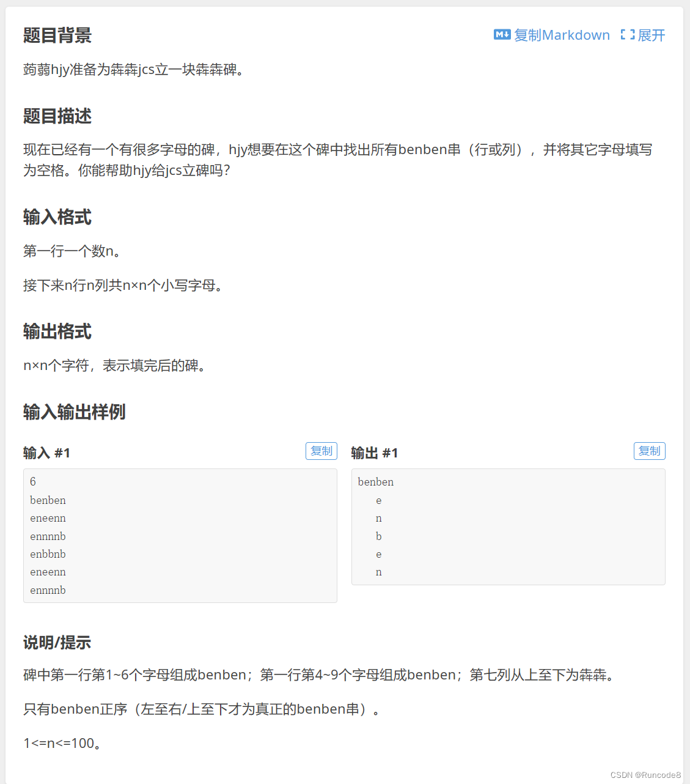
Task: Click the 输出格式 heading
Action: [57, 331]
